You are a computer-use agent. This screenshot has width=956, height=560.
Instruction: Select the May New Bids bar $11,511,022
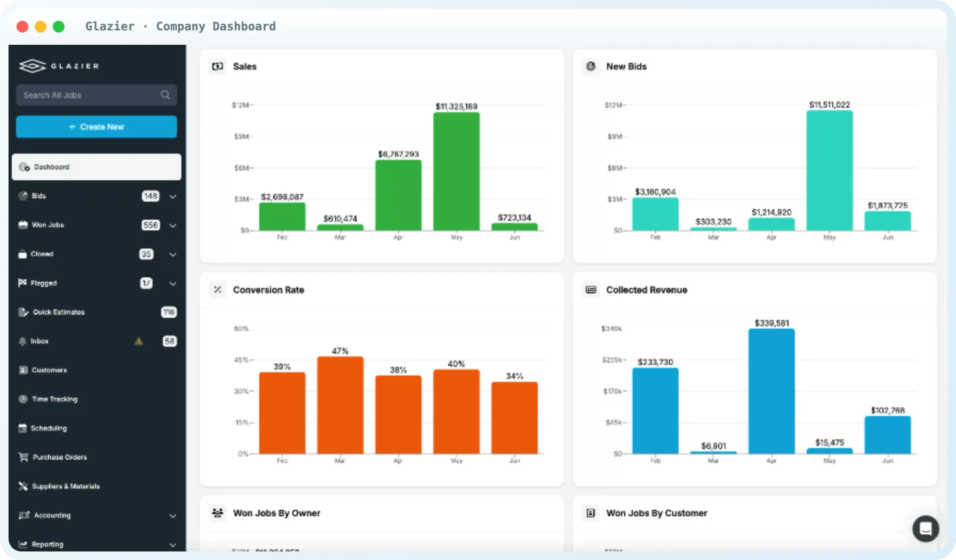tap(830, 171)
